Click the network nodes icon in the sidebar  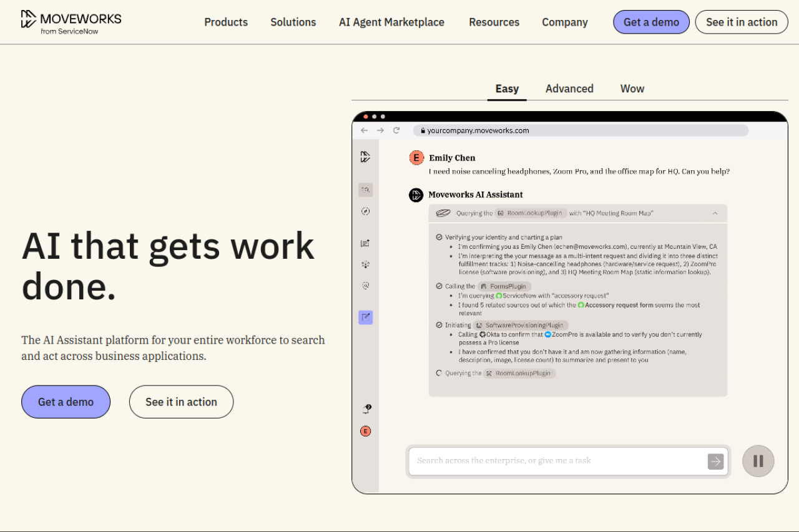pyautogui.click(x=366, y=264)
